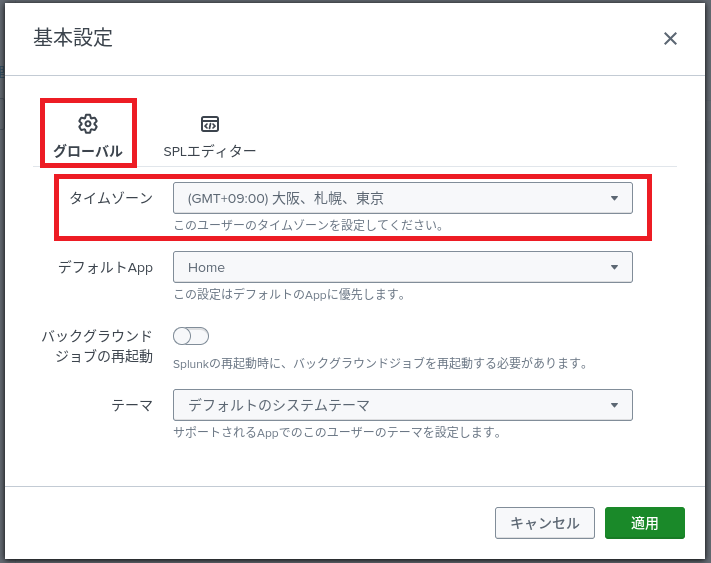Click the caret arrow in デフォルトApp field

615,268
